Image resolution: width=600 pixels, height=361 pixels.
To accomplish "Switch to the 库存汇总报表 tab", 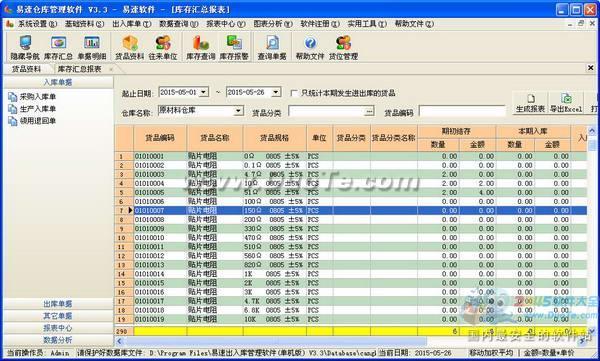I will coord(79,69).
